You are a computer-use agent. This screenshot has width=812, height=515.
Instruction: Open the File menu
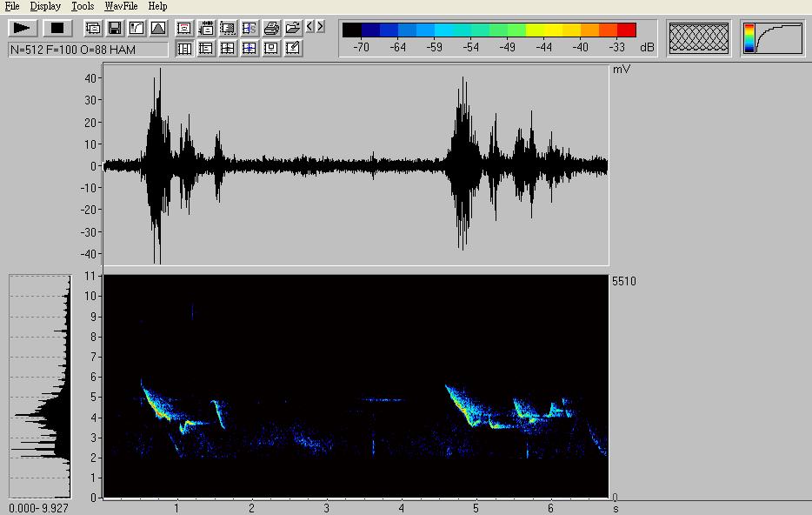(12, 6)
